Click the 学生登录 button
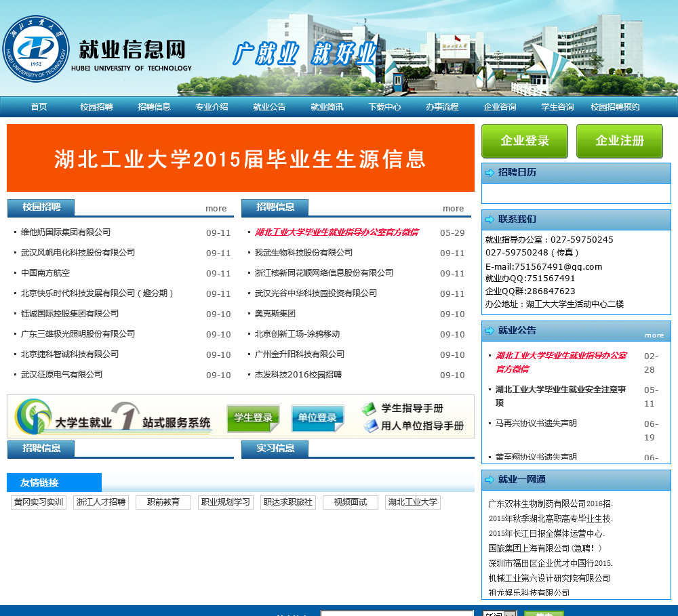678x616 pixels. click(254, 418)
